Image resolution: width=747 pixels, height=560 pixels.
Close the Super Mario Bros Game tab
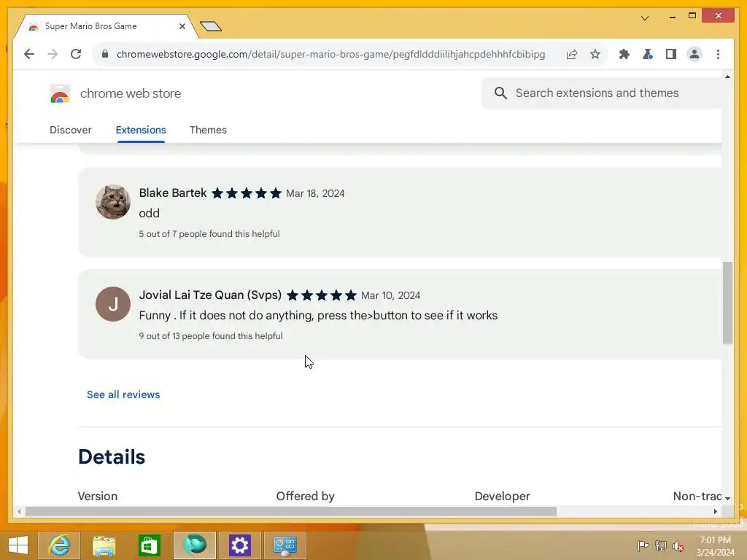click(182, 26)
